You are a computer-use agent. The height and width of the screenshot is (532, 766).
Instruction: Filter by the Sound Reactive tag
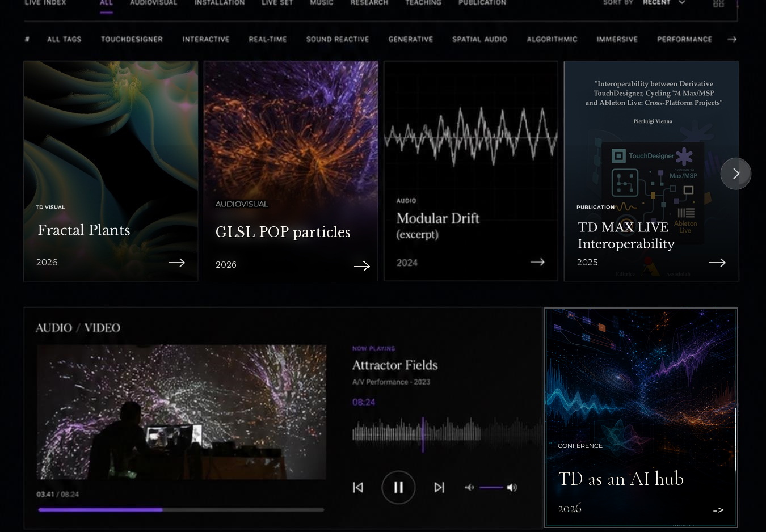pyautogui.click(x=338, y=39)
